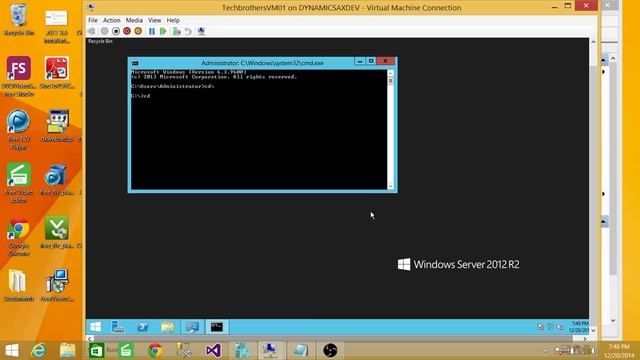Click the monitor icon on the guest taskbar
The width and height of the screenshot is (640, 360).
(x=192, y=327)
